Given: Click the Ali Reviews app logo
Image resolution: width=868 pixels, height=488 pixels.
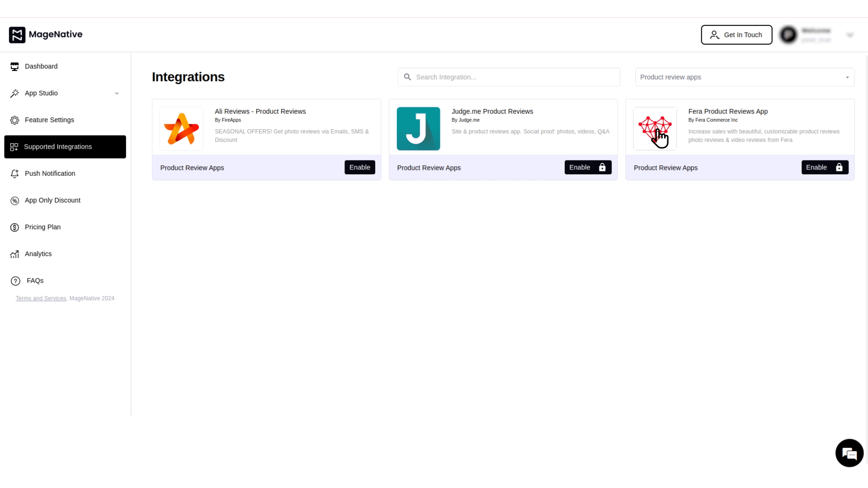Looking at the screenshot, I should [181, 129].
